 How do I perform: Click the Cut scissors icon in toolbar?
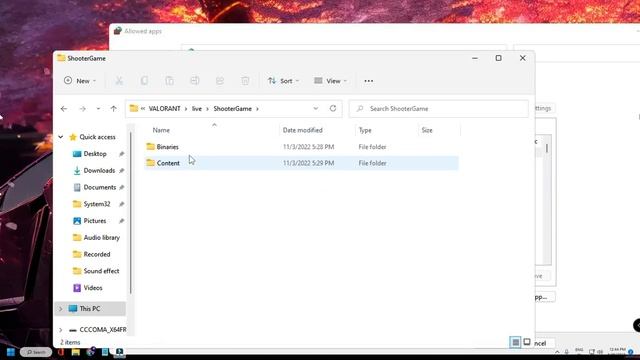coord(119,81)
